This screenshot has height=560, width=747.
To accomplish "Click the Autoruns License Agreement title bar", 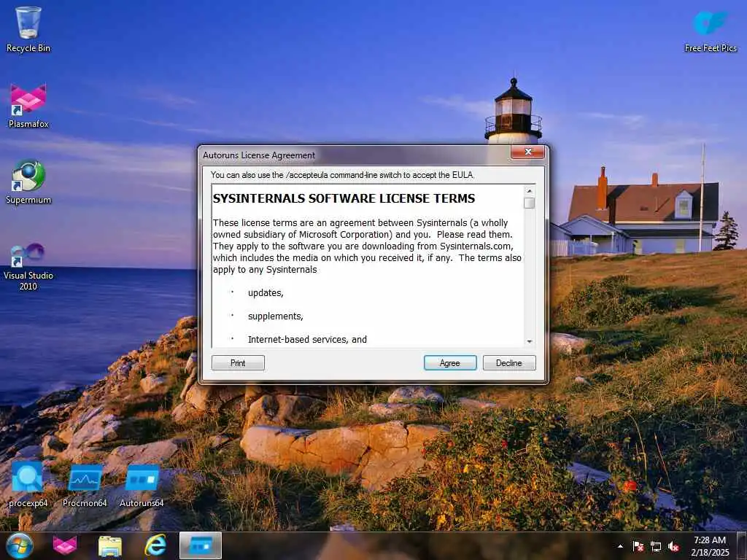I will click(355, 155).
